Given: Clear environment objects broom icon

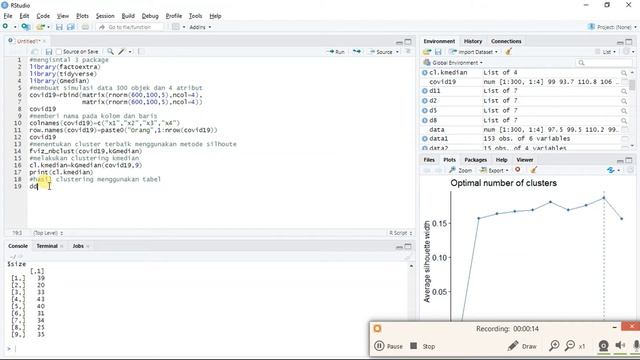Looking at the screenshot, I should point(508,51).
